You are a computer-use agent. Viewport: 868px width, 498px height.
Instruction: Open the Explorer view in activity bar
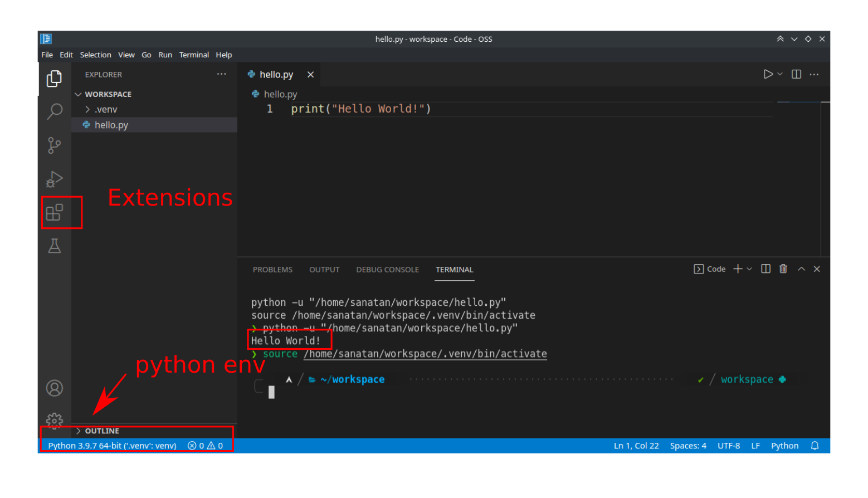pyautogui.click(x=54, y=79)
